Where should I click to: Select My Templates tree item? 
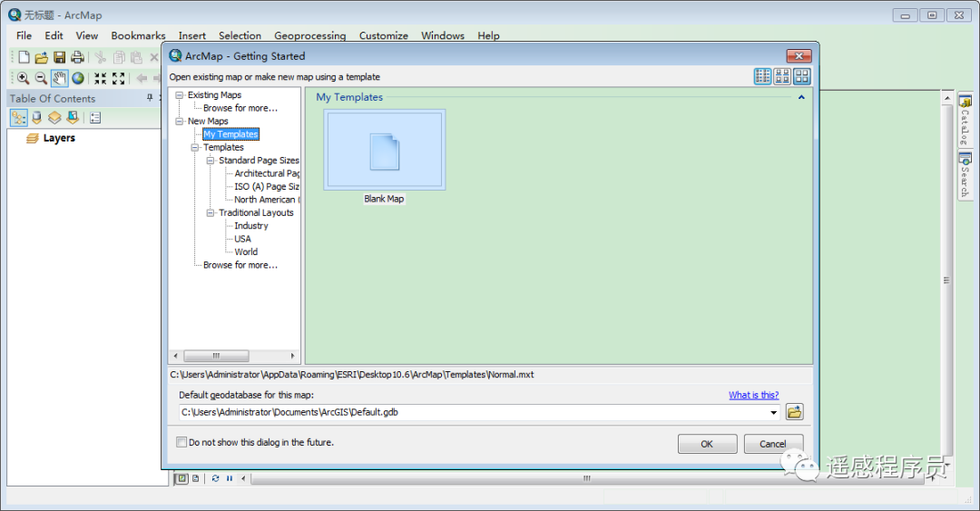coord(230,134)
